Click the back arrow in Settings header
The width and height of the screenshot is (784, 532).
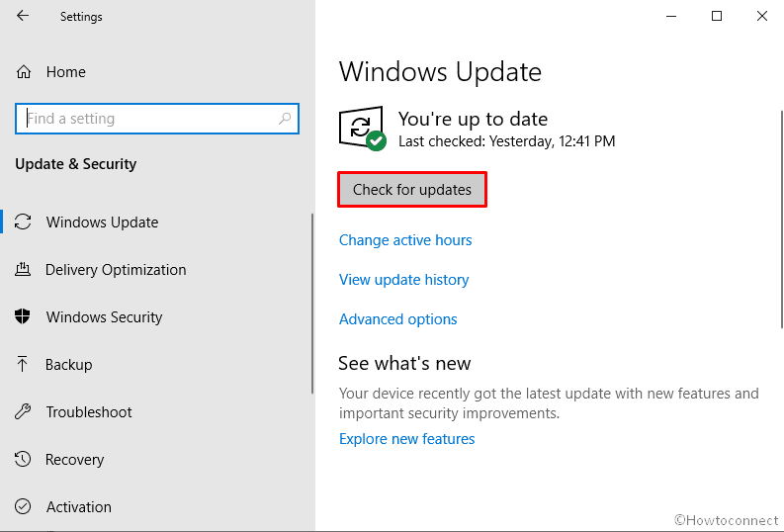point(23,16)
